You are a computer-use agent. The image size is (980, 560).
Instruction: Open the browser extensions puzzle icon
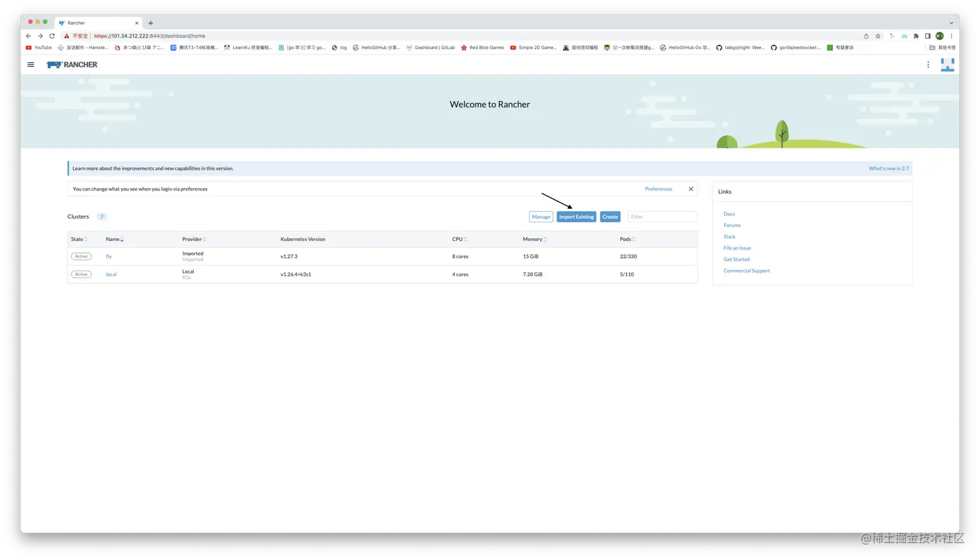(x=916, y=36)
